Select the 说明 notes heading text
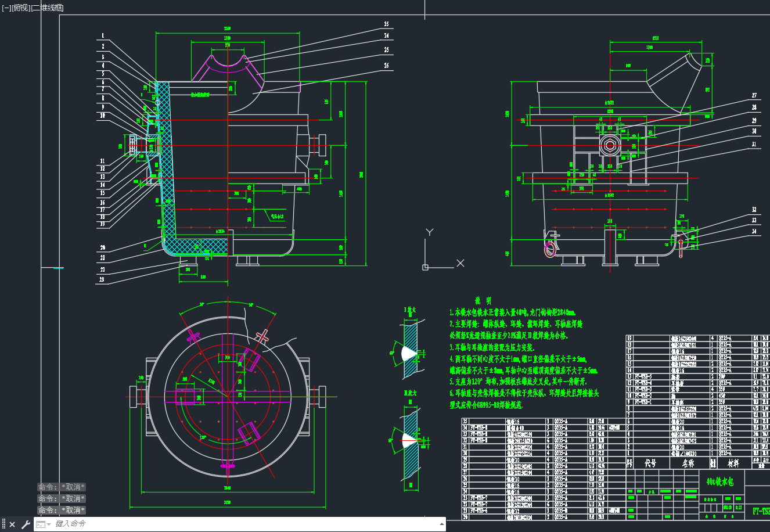Viewport: 770px width, 532px height. [x=483, y=301]
